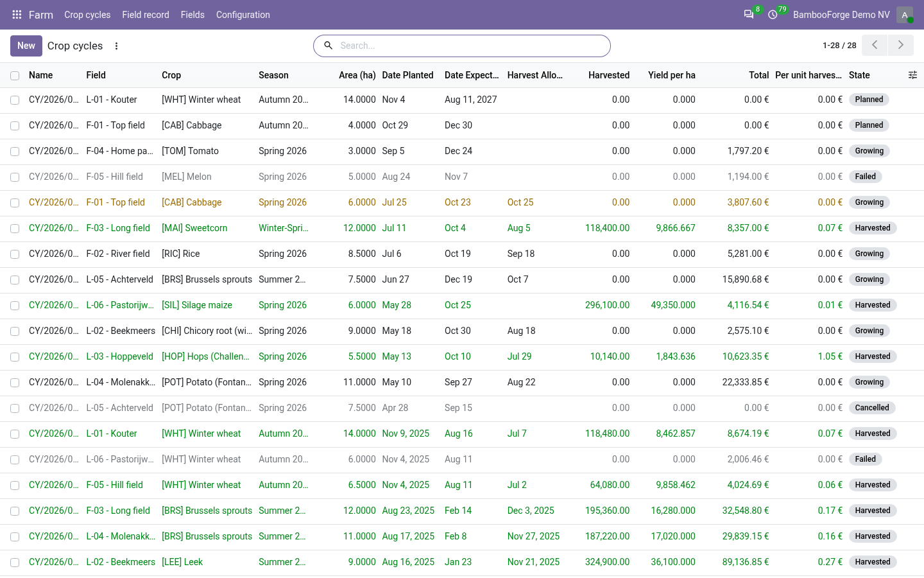Click the 1-28 / 28 pager counter

click(x=839, y=46)
